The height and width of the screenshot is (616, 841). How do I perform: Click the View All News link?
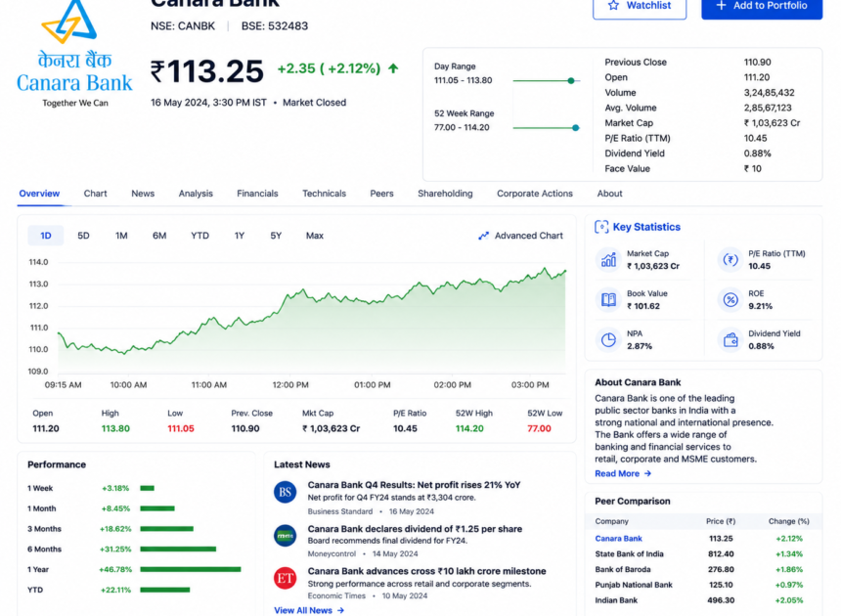point(309,610)
